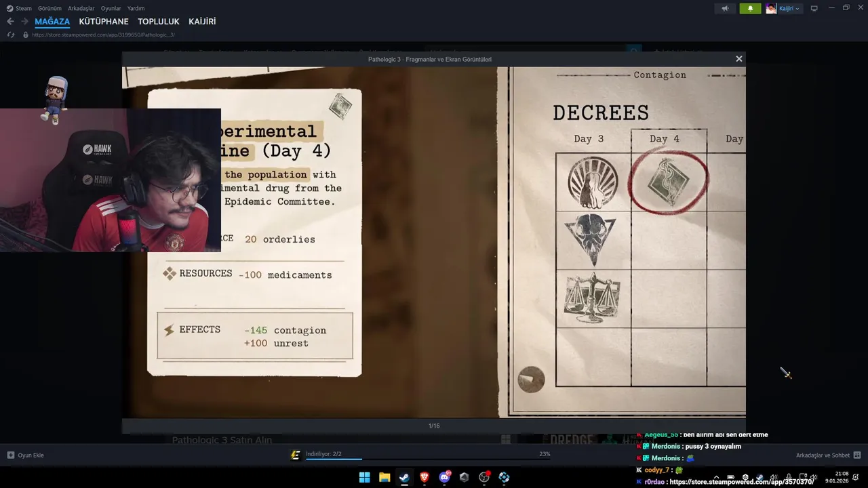Click the round taskbar icon with red dot
The height and width of the screenshot is (488, 868).
coord(484,477)
